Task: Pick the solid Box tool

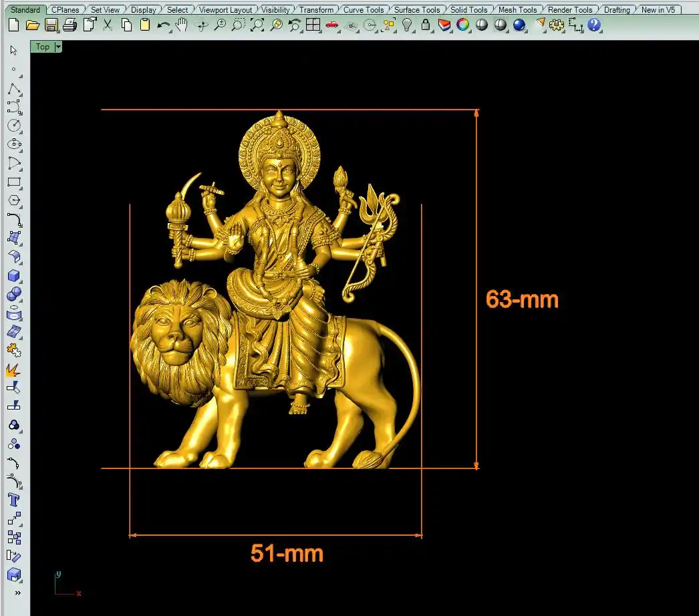Action: tap(14, 275)
